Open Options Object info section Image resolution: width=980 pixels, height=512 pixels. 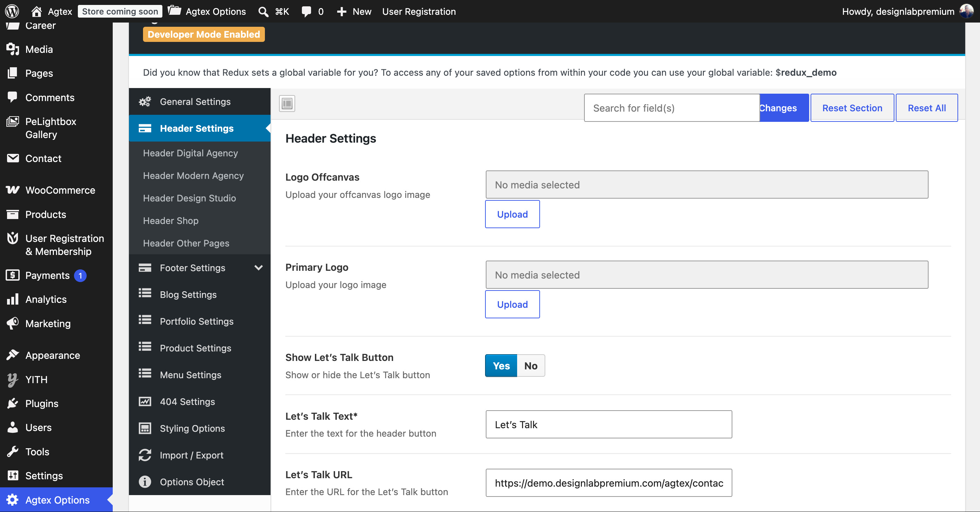pos(200,482)
